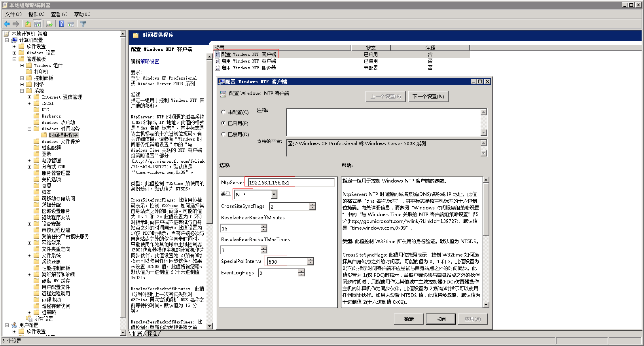Click the help text vertical scrollbar in dialog
The width and height of the screenshot is (644, 346).
pyautogui.click(x=486, y=242)
